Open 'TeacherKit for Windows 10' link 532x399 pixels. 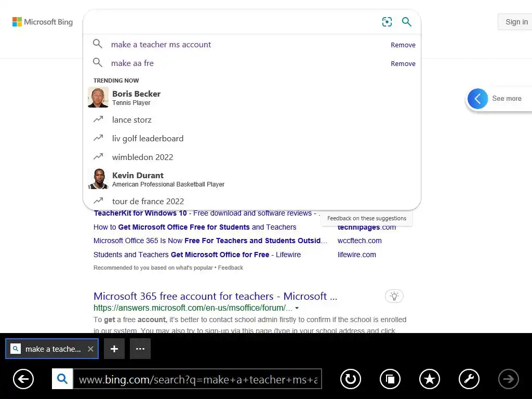206,213
